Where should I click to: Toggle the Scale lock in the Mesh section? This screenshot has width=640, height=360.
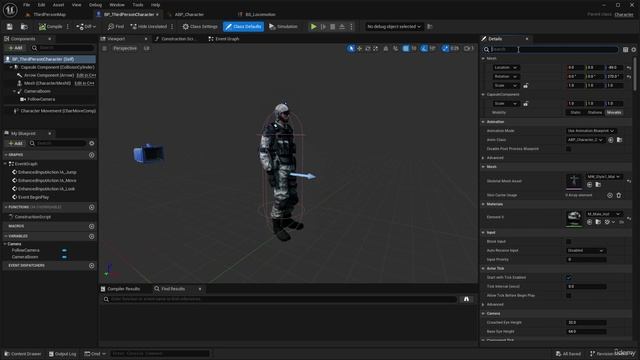click(x=526, y=86)
